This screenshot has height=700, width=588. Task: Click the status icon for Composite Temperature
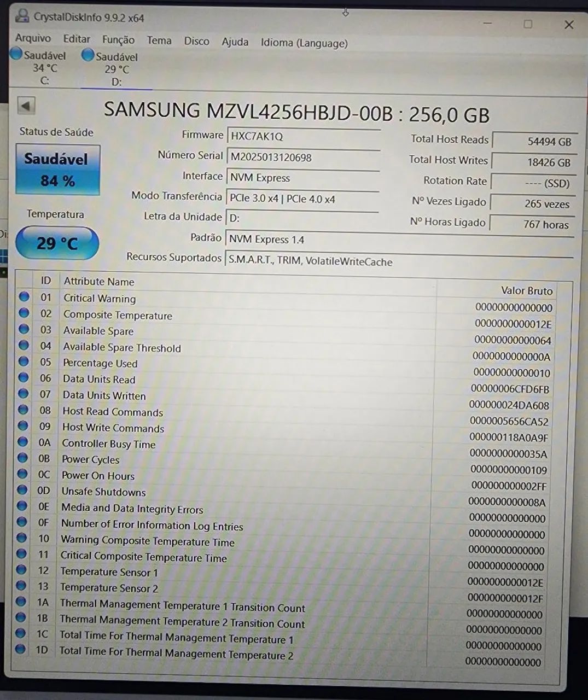point(24,313)
